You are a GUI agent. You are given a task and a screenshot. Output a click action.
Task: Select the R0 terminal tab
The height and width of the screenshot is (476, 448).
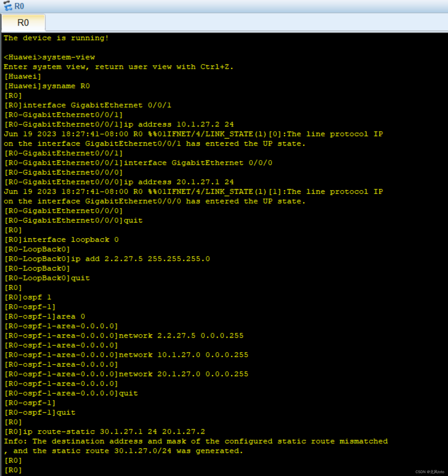23,23
